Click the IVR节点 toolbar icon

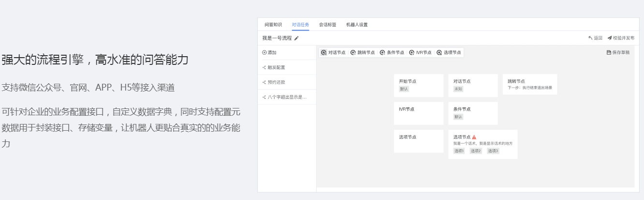[411, 52]
